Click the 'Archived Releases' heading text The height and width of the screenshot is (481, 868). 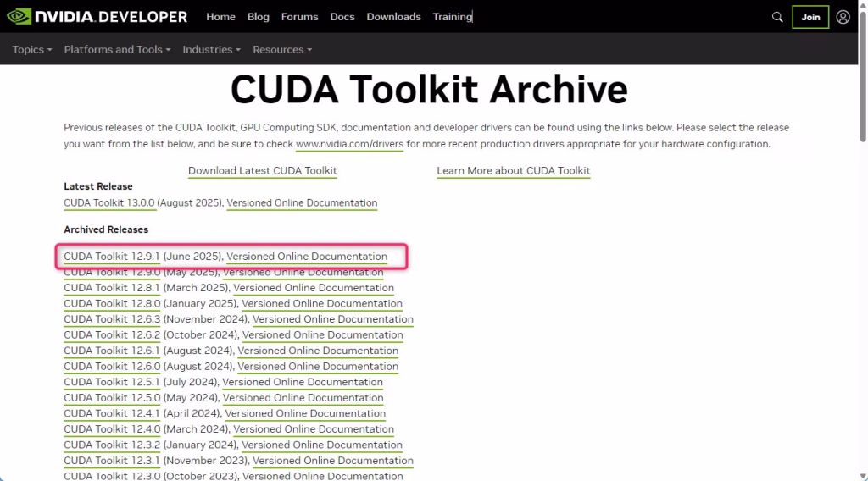tap(106, 229)
